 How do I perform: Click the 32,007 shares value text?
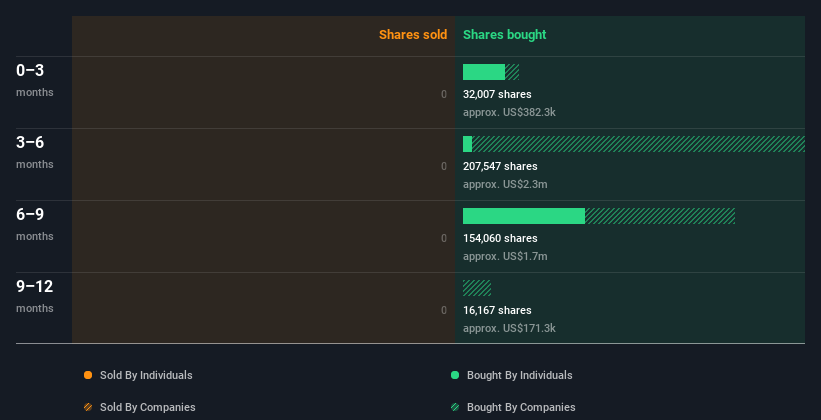497,94
